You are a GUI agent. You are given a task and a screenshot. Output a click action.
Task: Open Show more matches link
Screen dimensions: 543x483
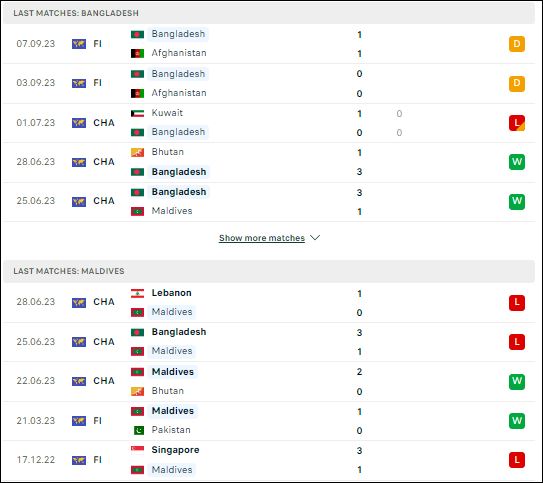(x=262, y=238)
